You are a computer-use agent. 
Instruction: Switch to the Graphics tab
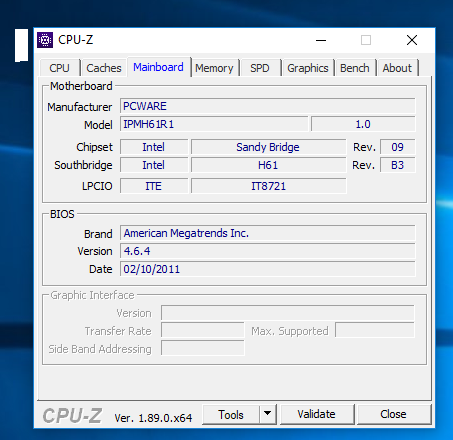point(308,68)
